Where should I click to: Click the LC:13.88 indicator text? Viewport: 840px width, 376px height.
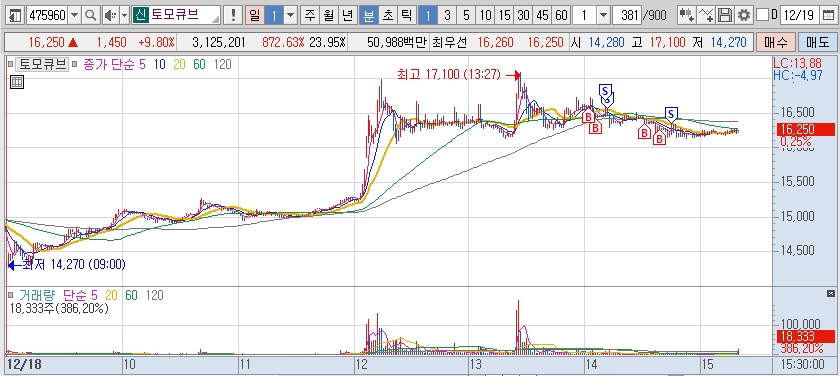coord(797,63)
